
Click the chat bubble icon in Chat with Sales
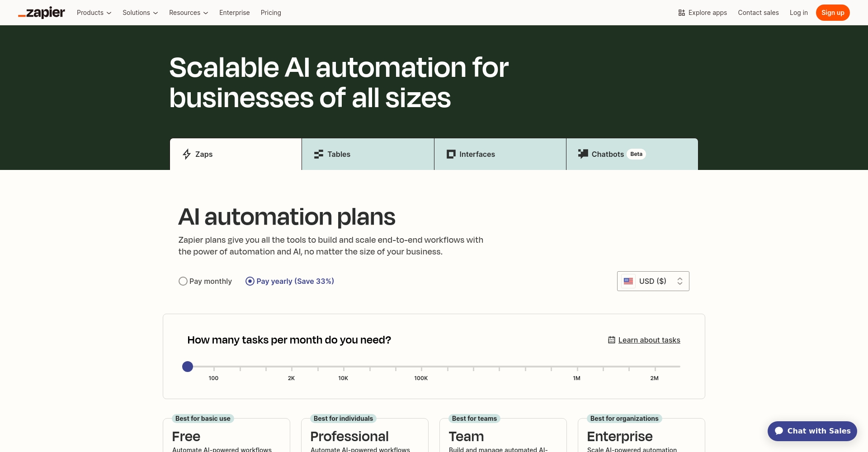pos(779,431)
